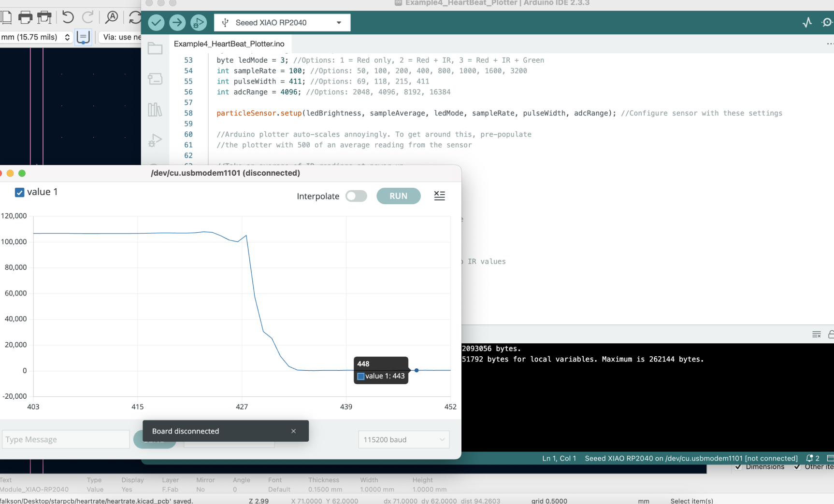Click 'Z 2.99' zoom value in KiCad status bar
This screenshot has height=504, width=834.
[x=259, y=501]
